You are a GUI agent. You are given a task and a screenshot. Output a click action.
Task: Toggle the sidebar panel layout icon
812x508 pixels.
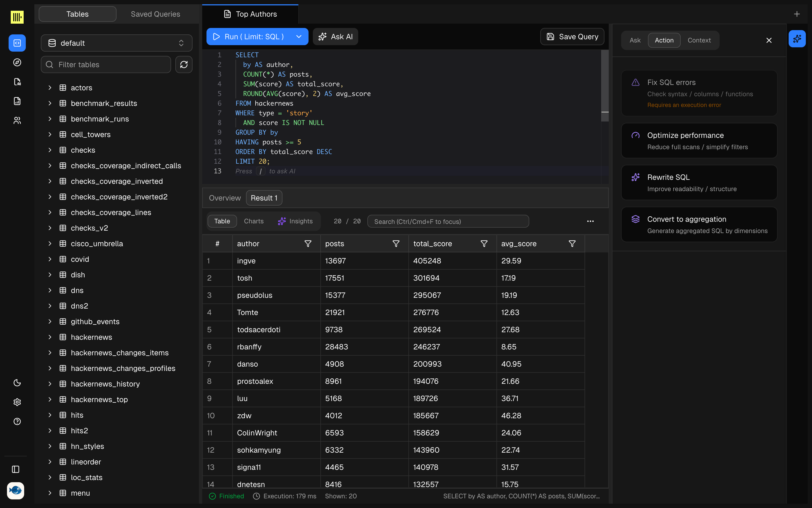(15, 469)
